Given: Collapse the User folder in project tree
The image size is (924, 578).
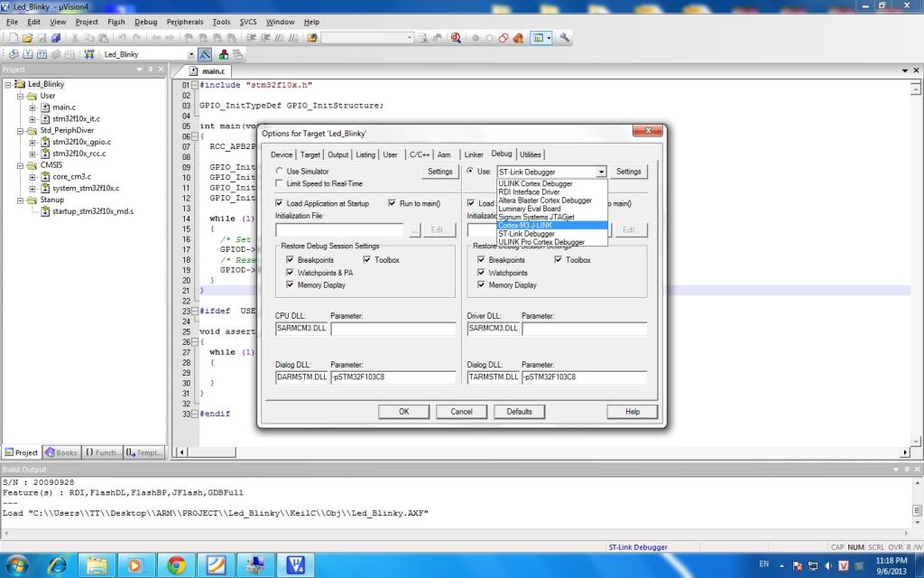Looking at the screenshot, I should 21,96.
